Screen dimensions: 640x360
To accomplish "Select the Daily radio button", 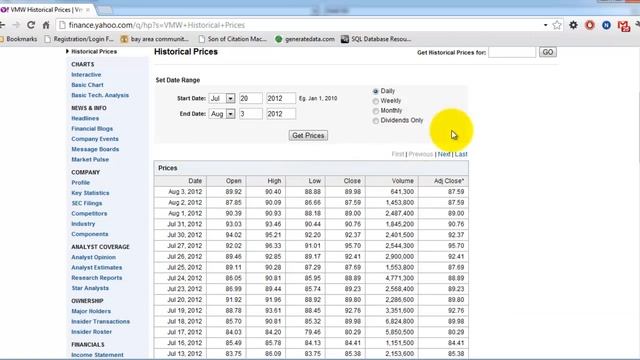I will coord(376,91).
